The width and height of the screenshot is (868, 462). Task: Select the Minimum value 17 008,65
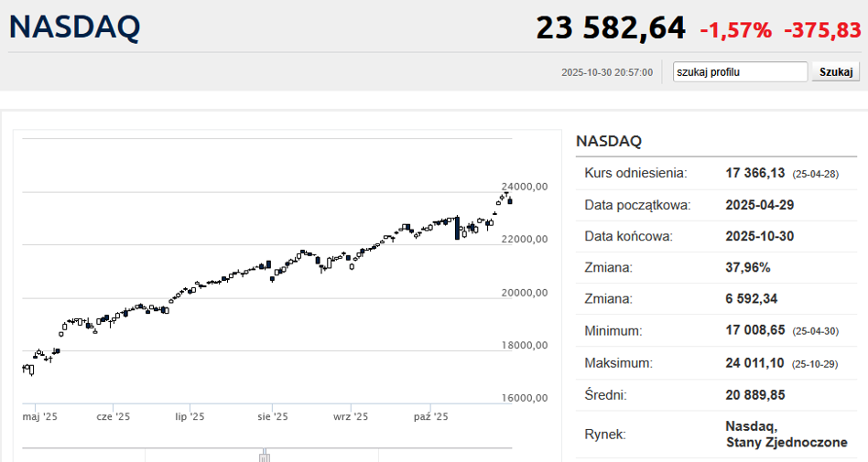click(754, 331)
